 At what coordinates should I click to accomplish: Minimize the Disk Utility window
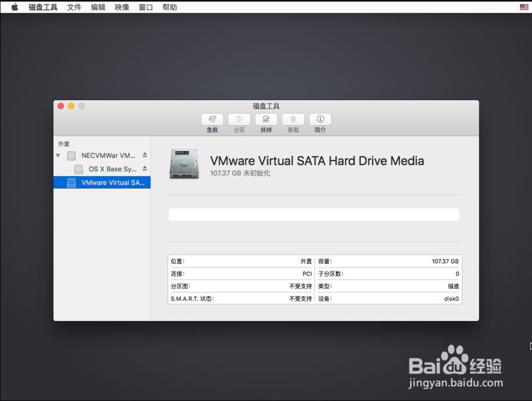coord(71,106)
